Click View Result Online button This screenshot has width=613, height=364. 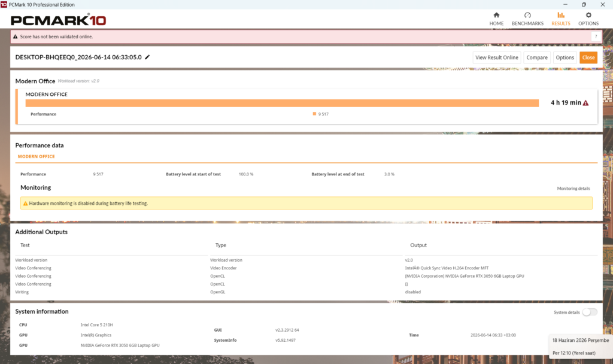(496, 57)
